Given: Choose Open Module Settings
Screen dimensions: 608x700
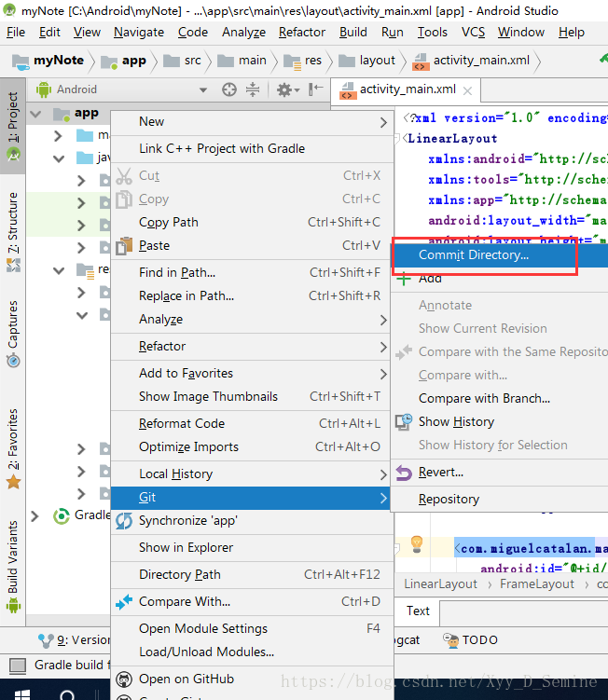Looking at the screenshot, I should click(252, 628).
